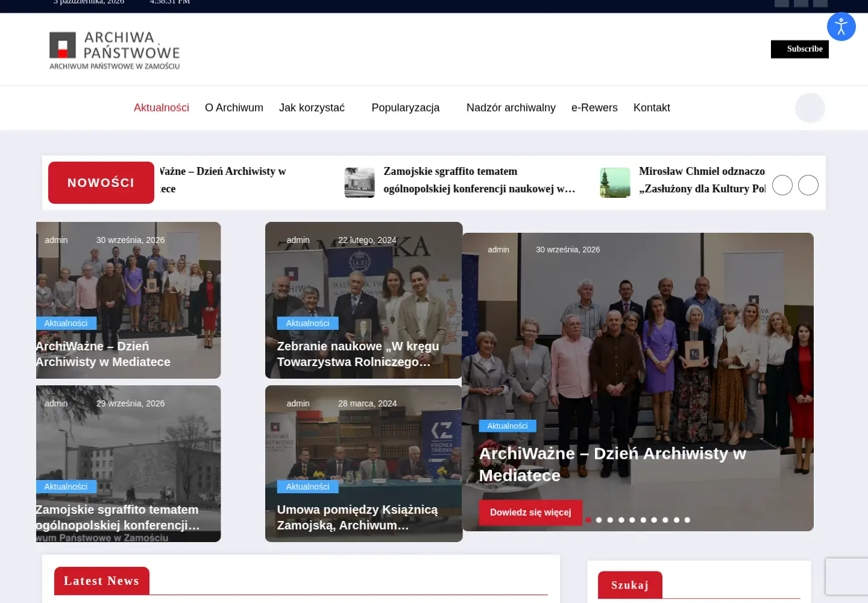
Task: Open ticker headline Zamojskie sgraffito tematem
Action: point(479,180)
